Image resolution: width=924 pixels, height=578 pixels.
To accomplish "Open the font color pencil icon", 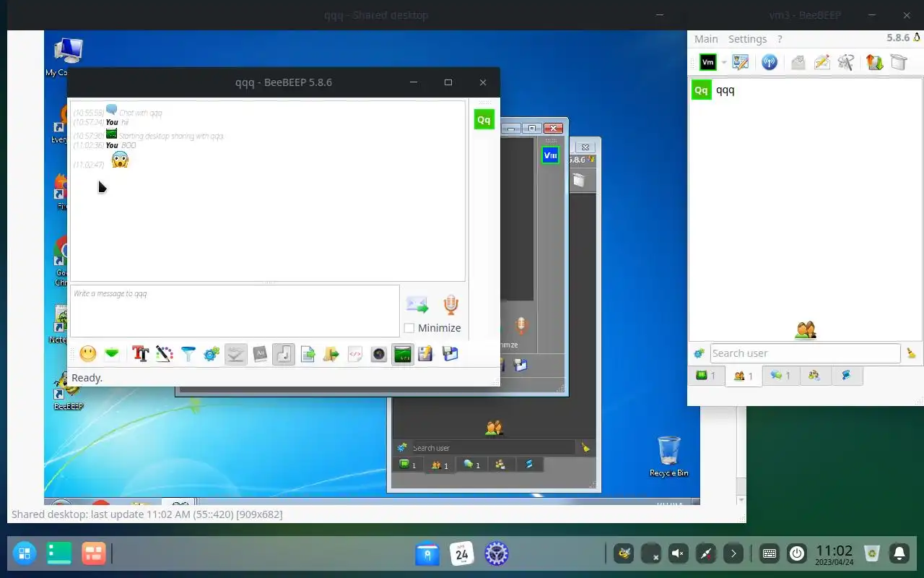I will 164,354.
